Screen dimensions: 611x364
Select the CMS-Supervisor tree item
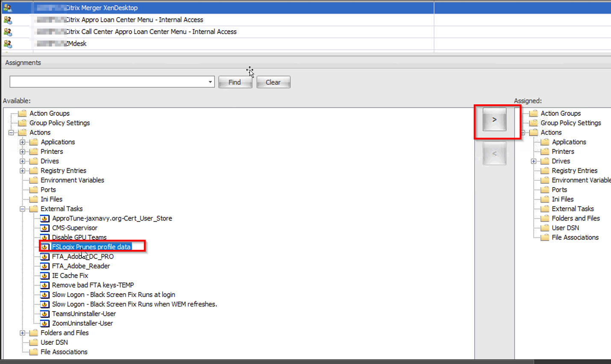[x=75, y=228]
